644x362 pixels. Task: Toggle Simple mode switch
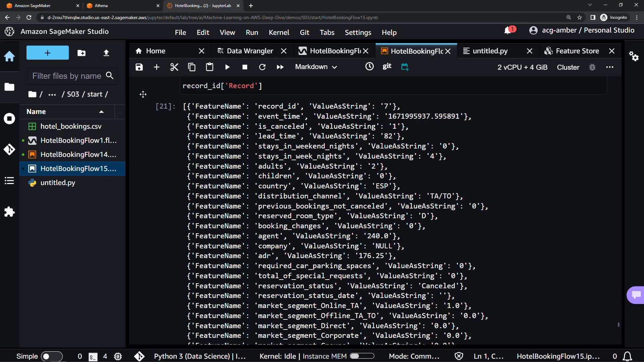point(51,356)
